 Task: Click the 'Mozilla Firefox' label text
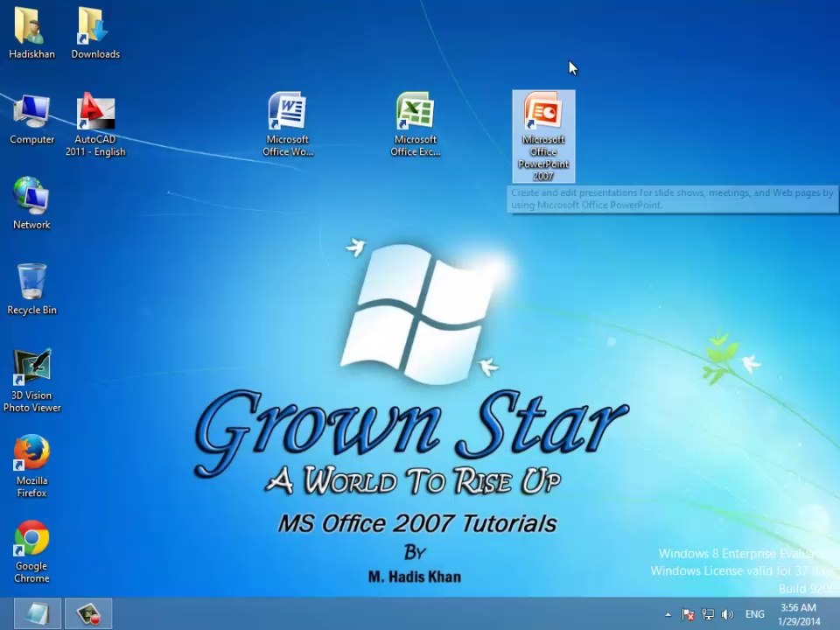pos(31,487)
